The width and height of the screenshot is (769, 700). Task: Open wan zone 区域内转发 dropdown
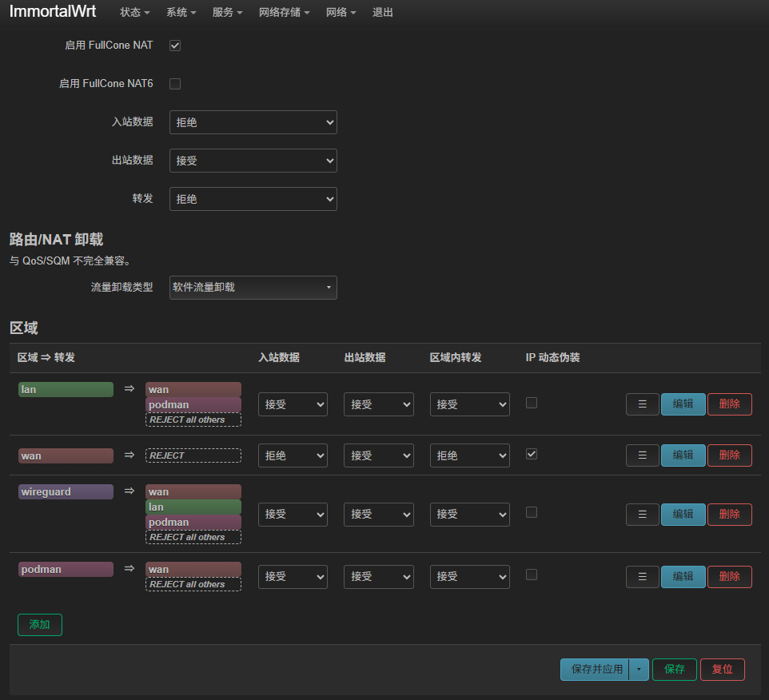(469, 455)
